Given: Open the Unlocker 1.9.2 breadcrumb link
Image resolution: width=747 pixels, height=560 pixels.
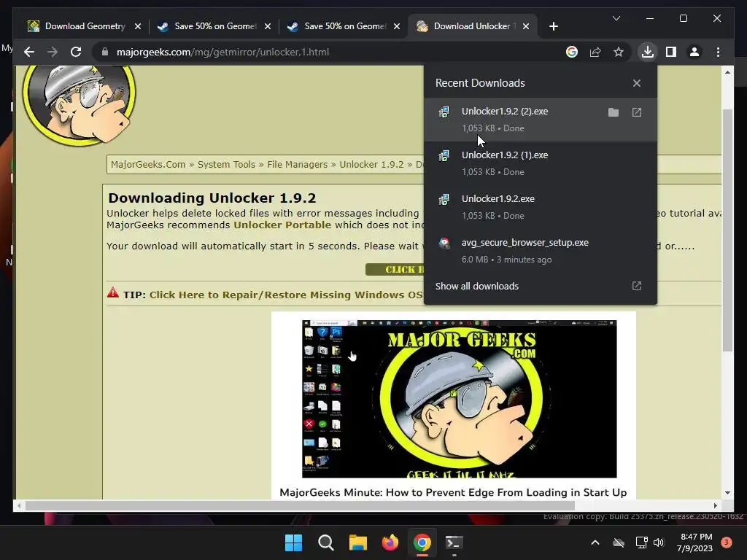Looking at the screenshot, I should pos(371,164).
